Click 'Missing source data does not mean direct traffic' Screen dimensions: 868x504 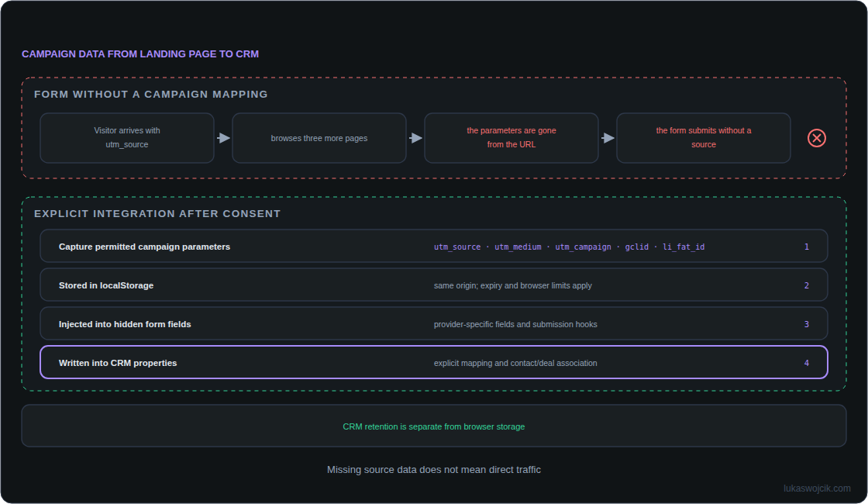point(433,470)
